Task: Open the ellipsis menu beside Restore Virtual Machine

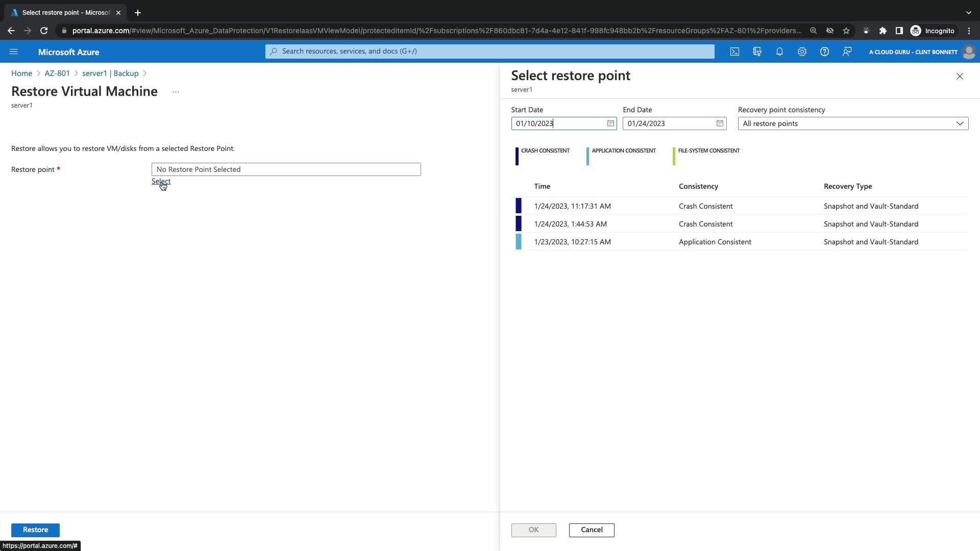Action: (x=176, y=92)
